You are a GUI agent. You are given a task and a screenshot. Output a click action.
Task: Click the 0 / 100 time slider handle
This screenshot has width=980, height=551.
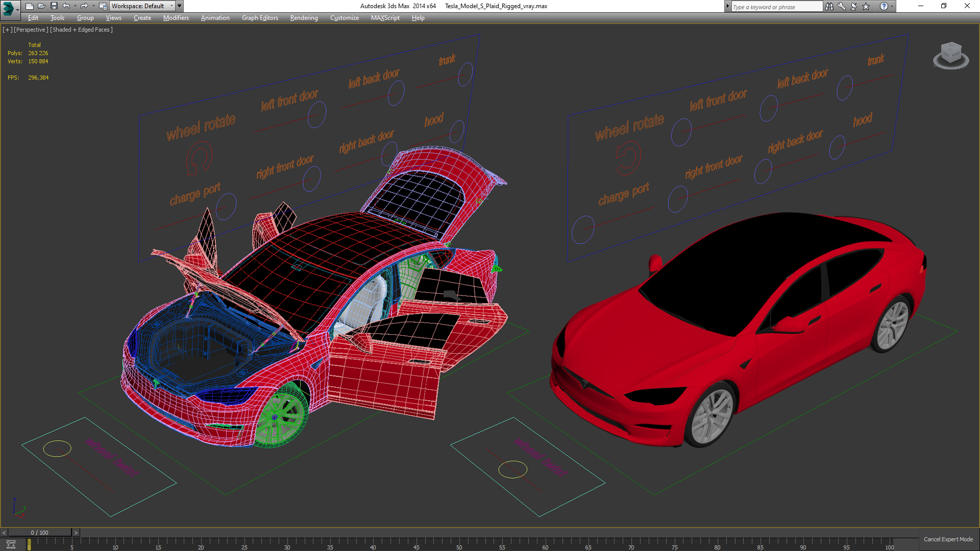40,533
